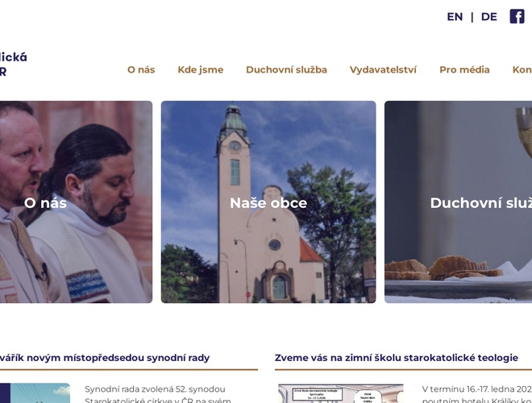Viewport: 532px width, 403px height.
Task: Open the místopředsedou synodní rady news headline
Action: pos(105,358)
